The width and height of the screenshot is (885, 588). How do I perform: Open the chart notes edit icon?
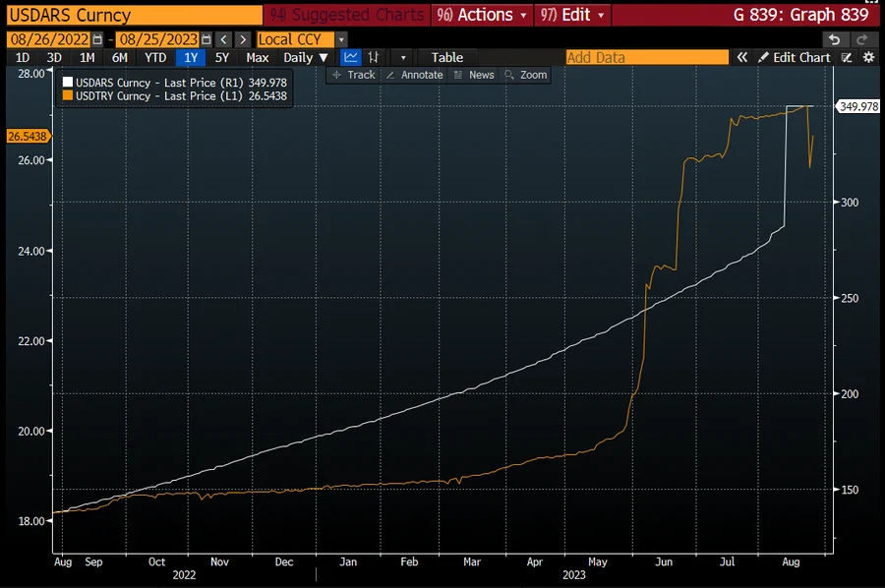point(847,58)
